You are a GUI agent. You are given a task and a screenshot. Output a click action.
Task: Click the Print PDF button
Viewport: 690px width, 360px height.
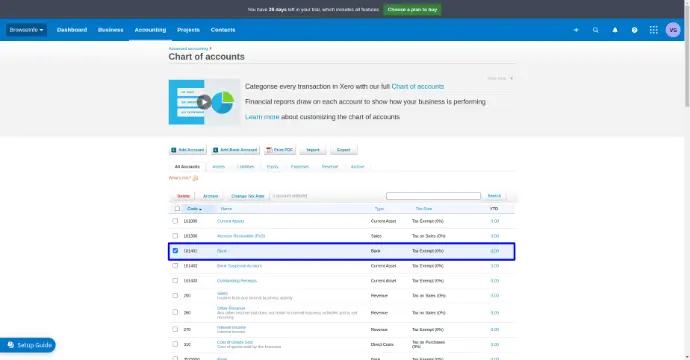tap(280, 150)
